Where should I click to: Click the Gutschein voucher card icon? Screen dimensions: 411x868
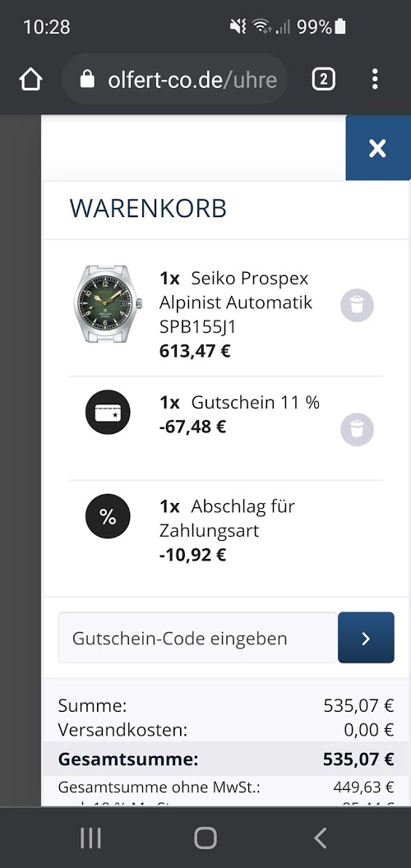click(x=108, y=413)
